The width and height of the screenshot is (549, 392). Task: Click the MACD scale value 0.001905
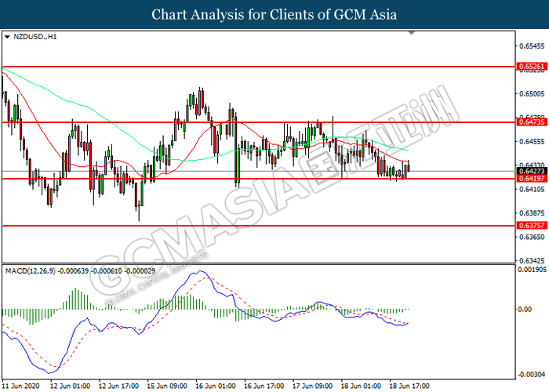click(x=533, y=270)
